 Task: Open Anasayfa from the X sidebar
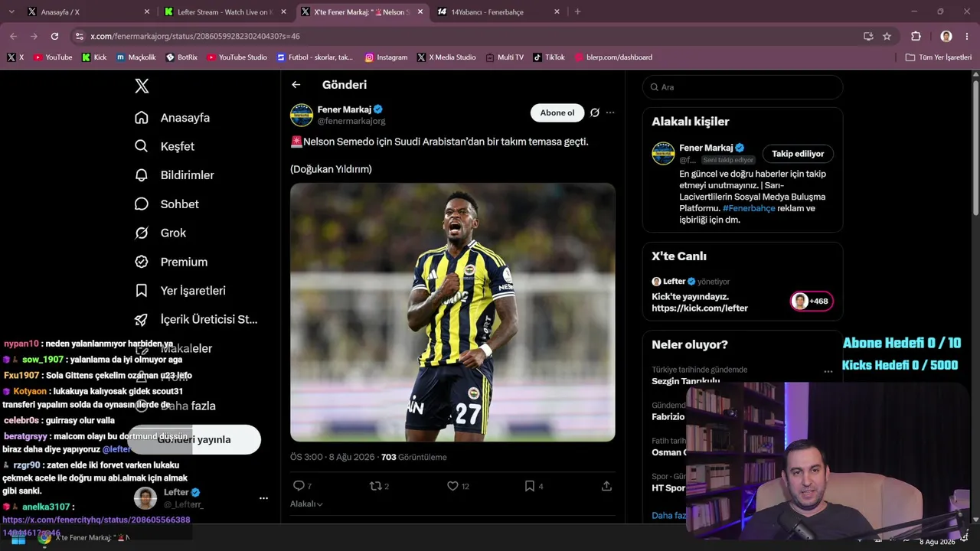click(172, 118)
